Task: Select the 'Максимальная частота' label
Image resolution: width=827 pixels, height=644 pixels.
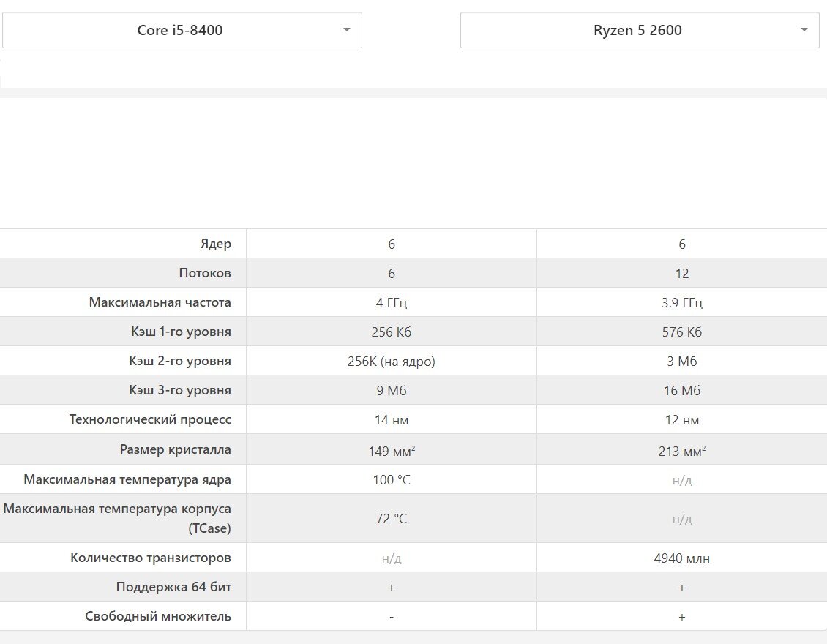Action: click(x=160, y=302)
